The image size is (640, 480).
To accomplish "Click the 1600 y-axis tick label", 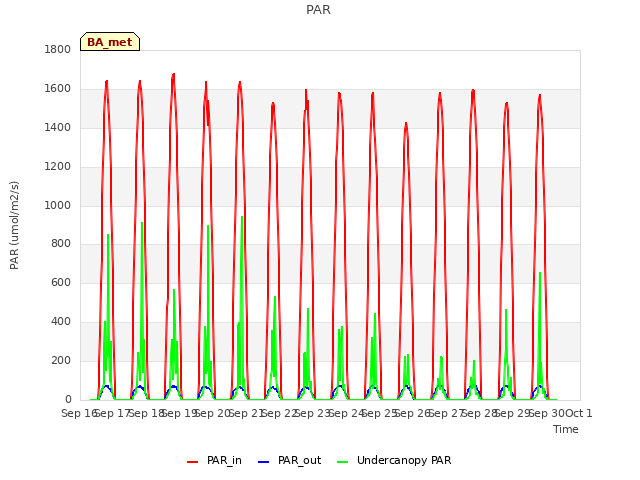I will click(58, 89).
